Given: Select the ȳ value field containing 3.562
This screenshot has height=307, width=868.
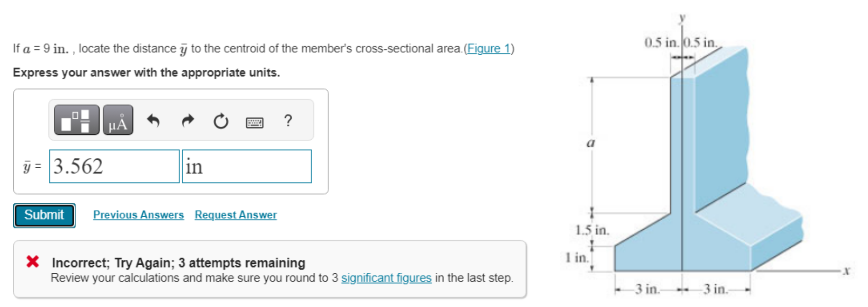Looking at the screenshot, I should 114,166.
